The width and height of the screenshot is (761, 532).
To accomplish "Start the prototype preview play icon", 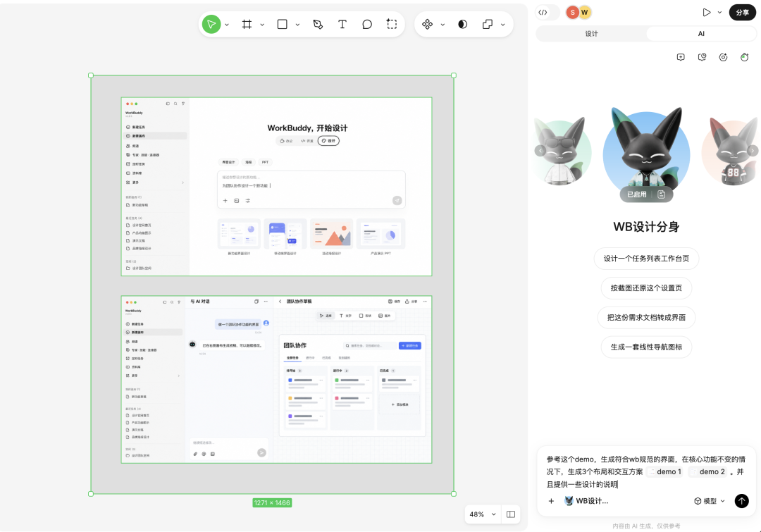I will click(x=707, y=13).
